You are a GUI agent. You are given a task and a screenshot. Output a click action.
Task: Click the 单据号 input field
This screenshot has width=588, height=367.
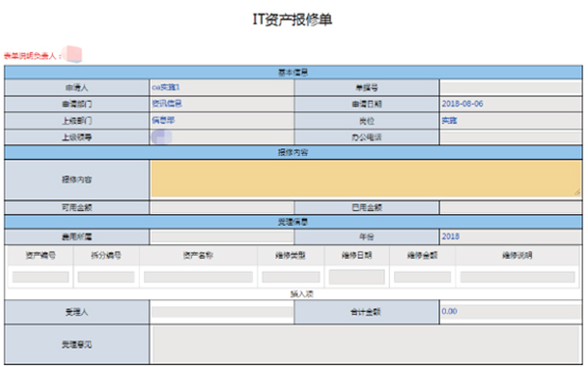511,88
